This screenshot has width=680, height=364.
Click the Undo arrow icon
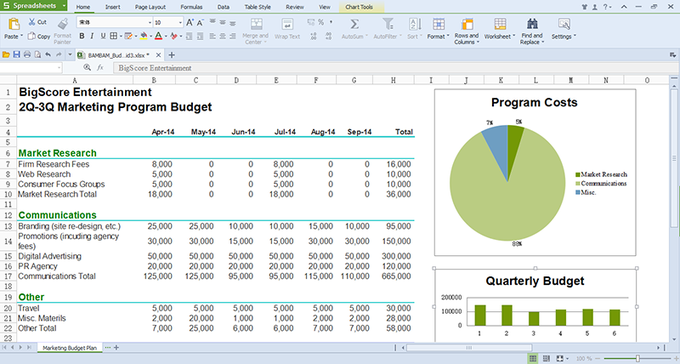tap(48, 55)
